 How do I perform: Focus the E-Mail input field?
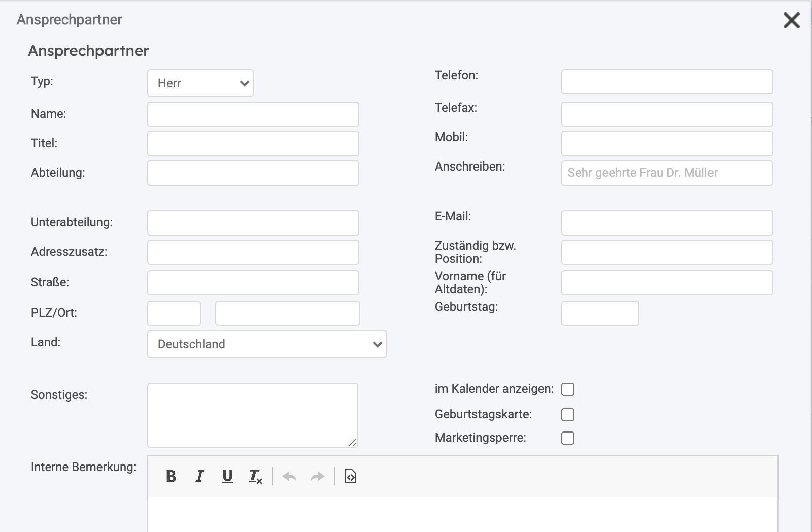coord(667,223)
